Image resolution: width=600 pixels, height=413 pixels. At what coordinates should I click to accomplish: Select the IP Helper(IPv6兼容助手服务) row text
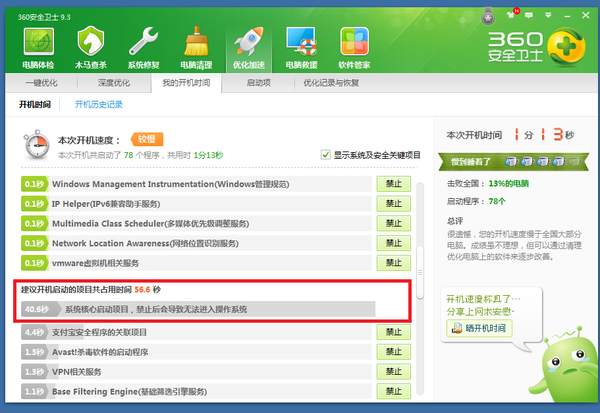pos(106,204)
